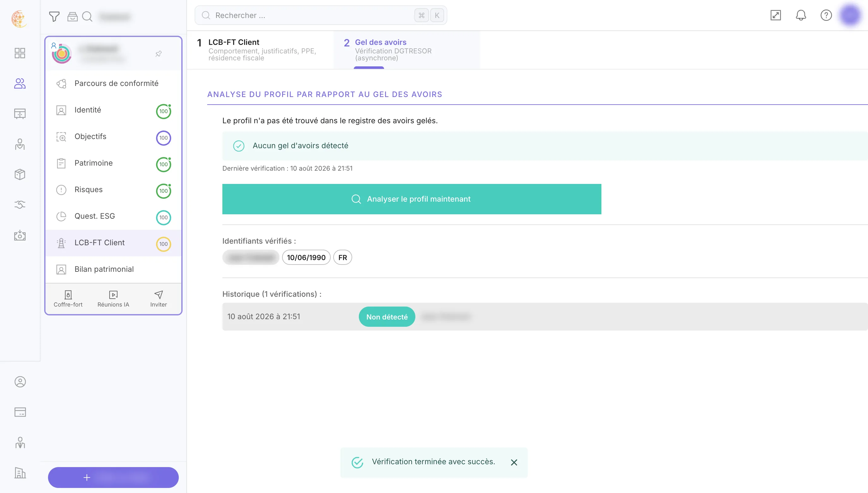Image resolution: width=868 pixels, height=493 pixels.
Task: Open the clients people icon in sidebar
Action: click(x=20, y=83)
